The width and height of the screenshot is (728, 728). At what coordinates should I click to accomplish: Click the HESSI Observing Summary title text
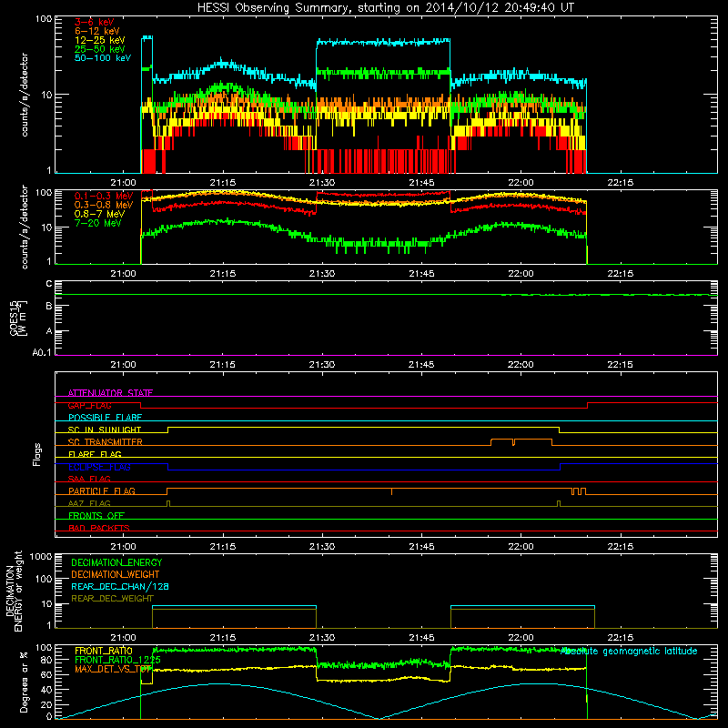385,8
